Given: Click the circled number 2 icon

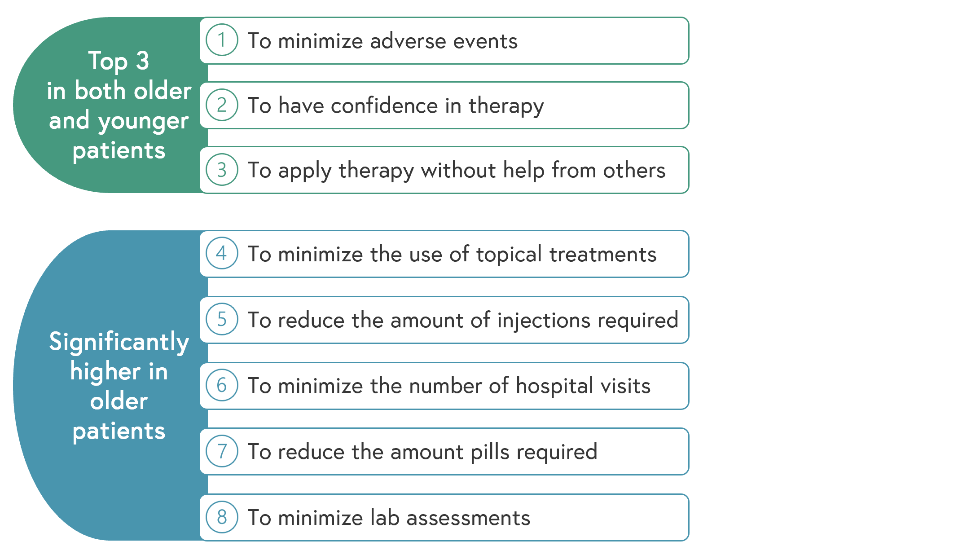Looking at the screenshot, I should (x=222, y=105).
